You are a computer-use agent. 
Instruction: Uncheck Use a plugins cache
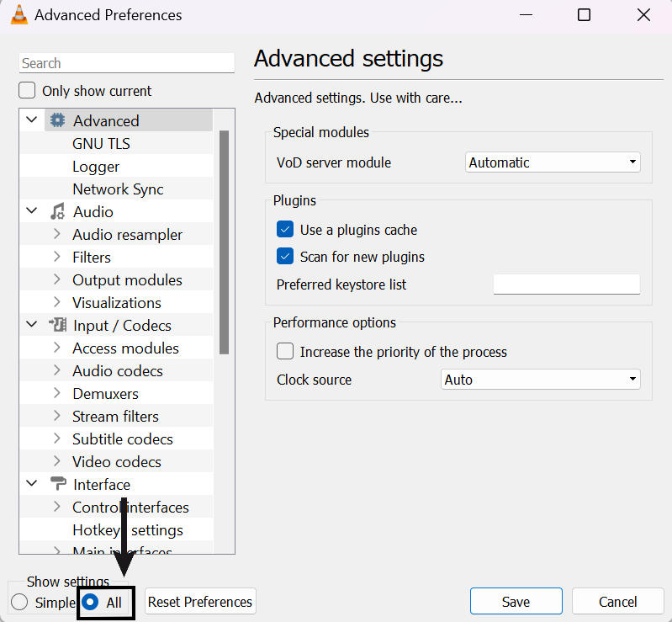[285, 230]
